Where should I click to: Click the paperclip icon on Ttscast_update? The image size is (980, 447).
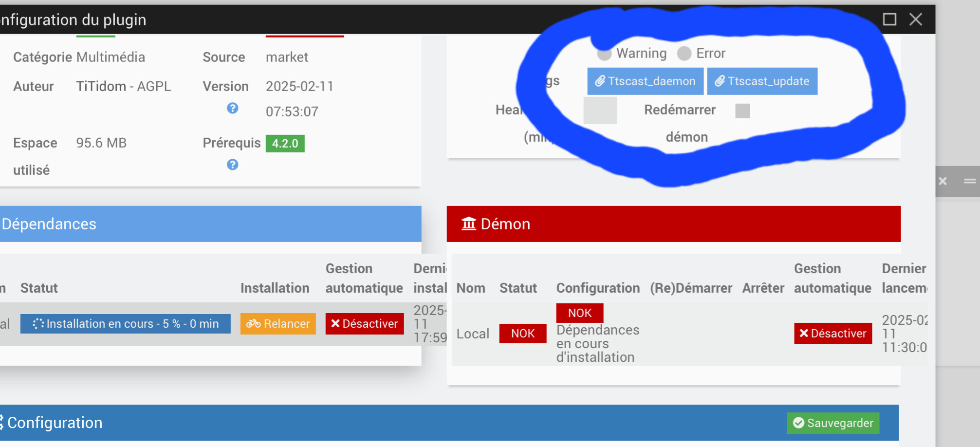(x=720, y=81)
